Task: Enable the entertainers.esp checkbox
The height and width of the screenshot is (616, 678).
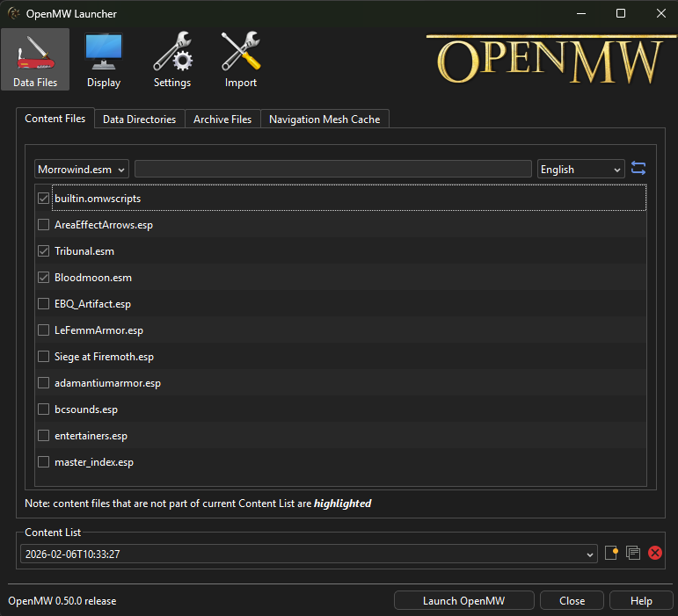Action: (44, 436)
